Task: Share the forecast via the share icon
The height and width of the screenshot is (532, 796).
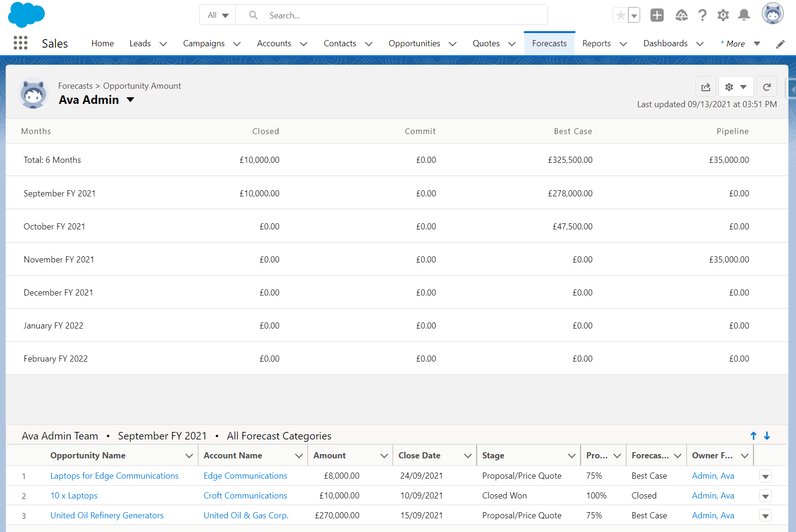Action: [706, 87]
